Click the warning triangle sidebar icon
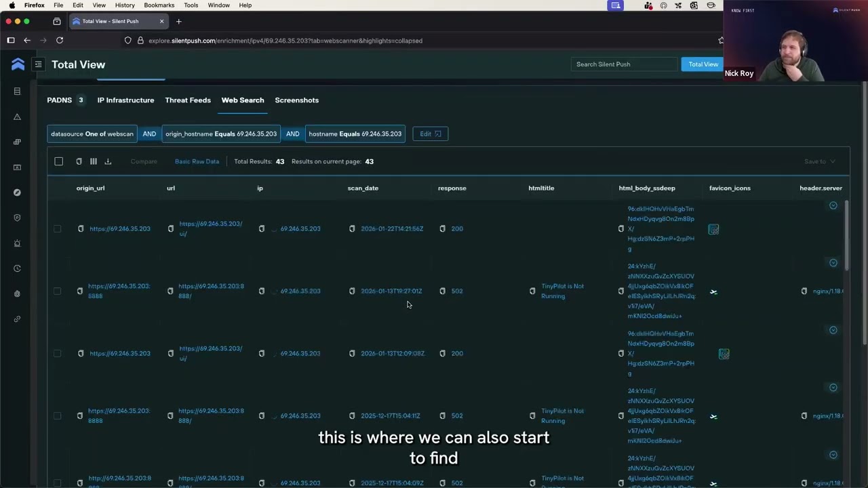 [x=18, y=117]
